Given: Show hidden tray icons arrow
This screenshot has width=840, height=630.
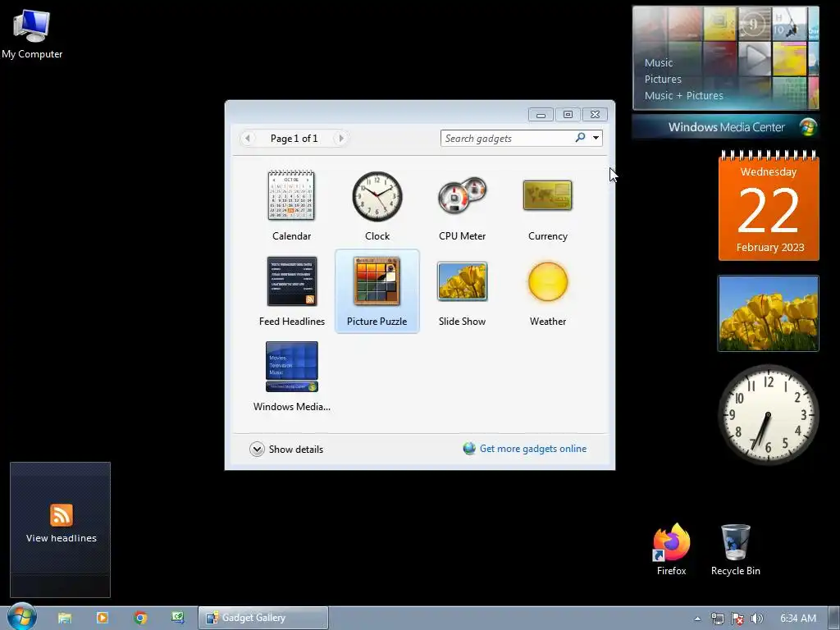Looking at the screenshot, I should (697, 619).
